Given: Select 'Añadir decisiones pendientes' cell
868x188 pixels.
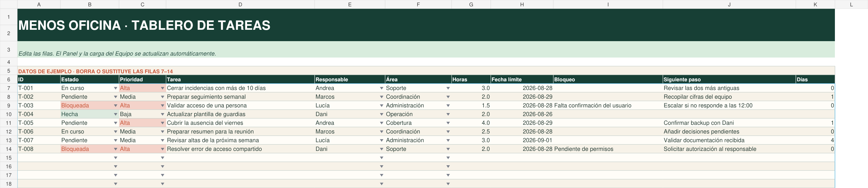Looking at the screenshot, I should 729,132.
